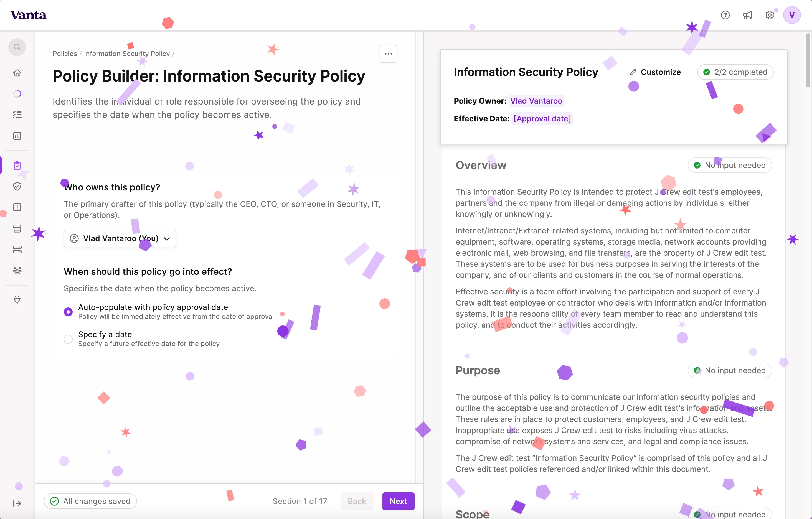This screenshot has width=812, height=519.
Task: Click the Customize pencil button
Action: pos(655,72)
